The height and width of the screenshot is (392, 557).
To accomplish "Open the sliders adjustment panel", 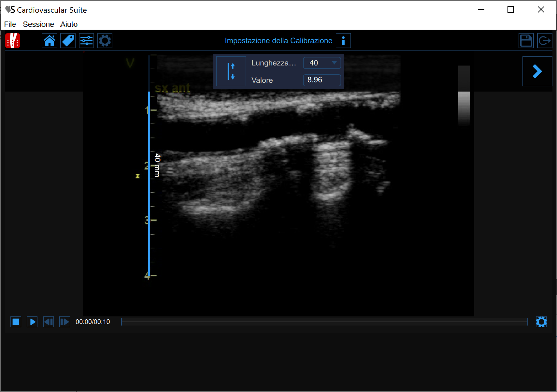I will 86,41.
